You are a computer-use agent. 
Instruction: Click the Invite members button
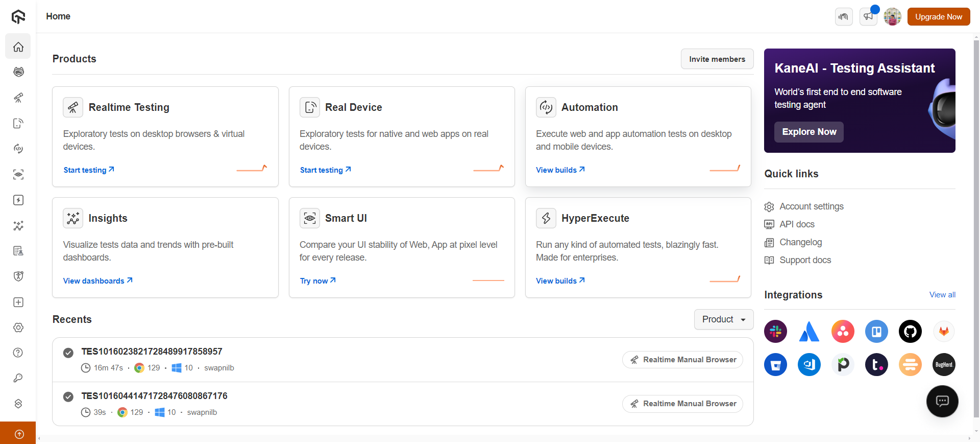717,59
